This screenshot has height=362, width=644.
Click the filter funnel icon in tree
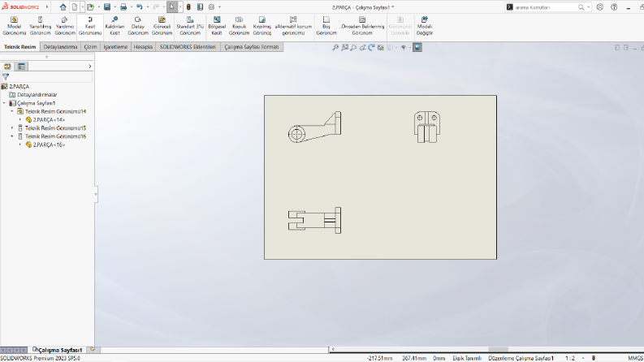pyautogui.click(x=6, y=77)
